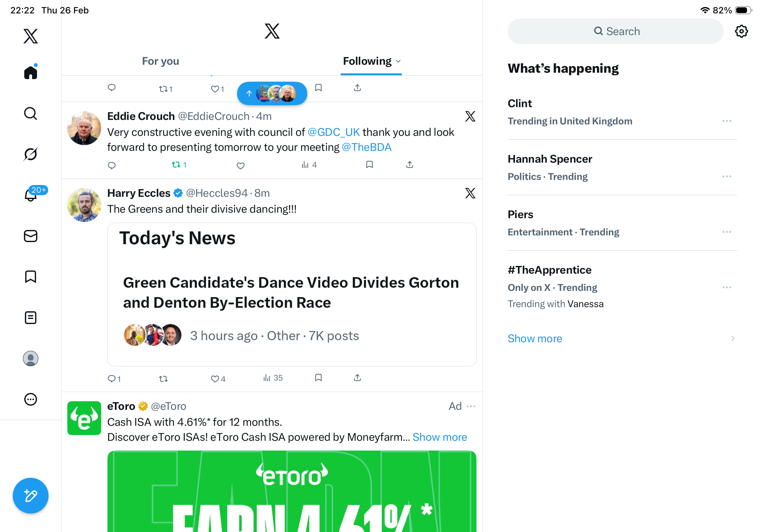This screenshot has height=532, width=762.
Task: Click Show more under What's happening
Action: [x=535, y=339]
